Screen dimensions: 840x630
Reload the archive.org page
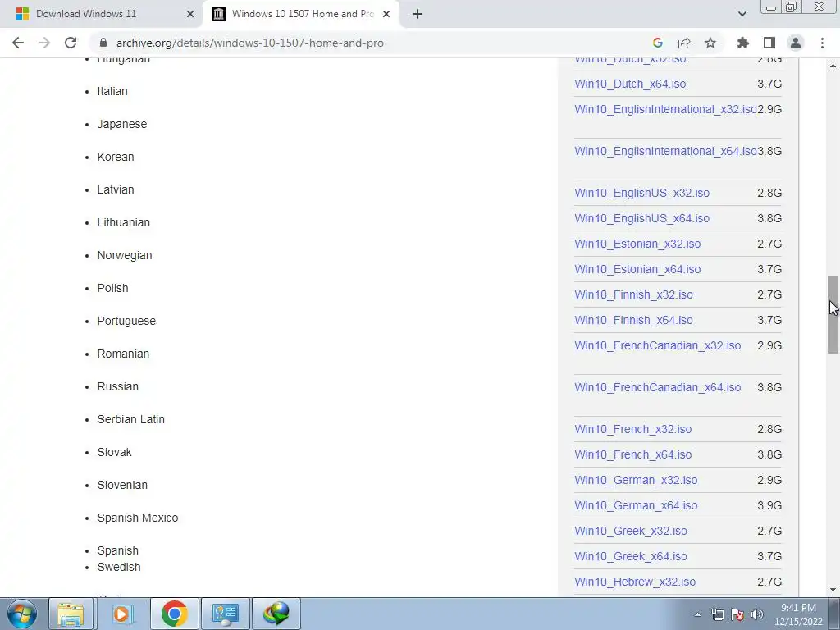pos(71,43)
